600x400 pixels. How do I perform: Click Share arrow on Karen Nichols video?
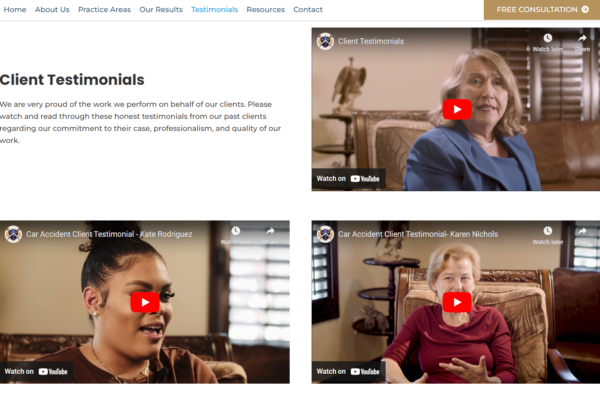pos(582,230)
